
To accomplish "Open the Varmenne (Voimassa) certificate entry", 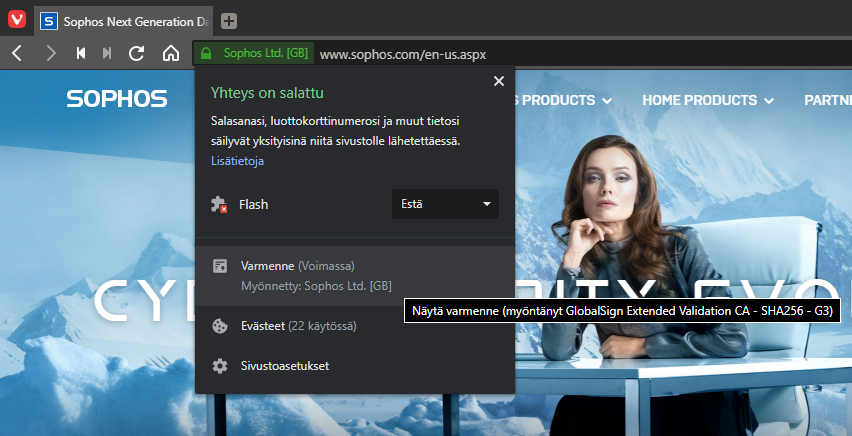I will click(355, 276).
